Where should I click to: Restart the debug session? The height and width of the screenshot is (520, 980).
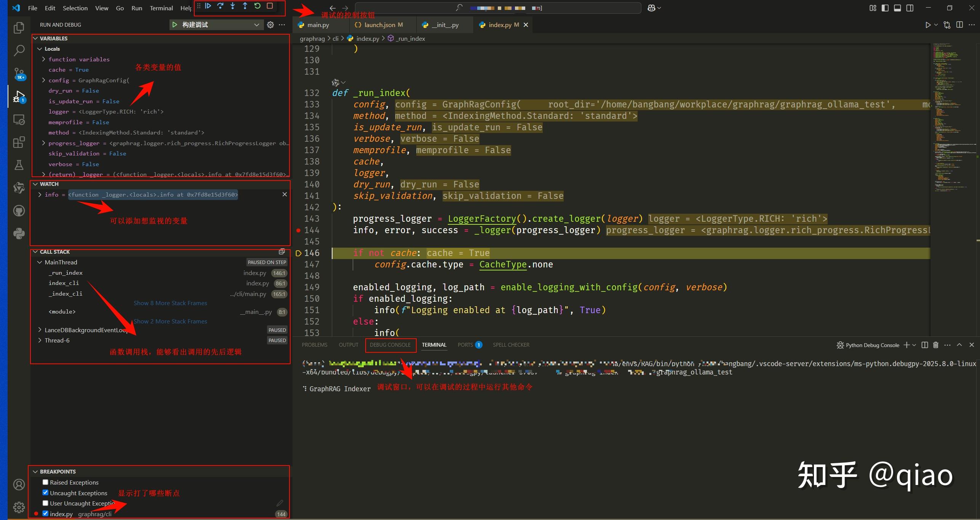point(258,6)
